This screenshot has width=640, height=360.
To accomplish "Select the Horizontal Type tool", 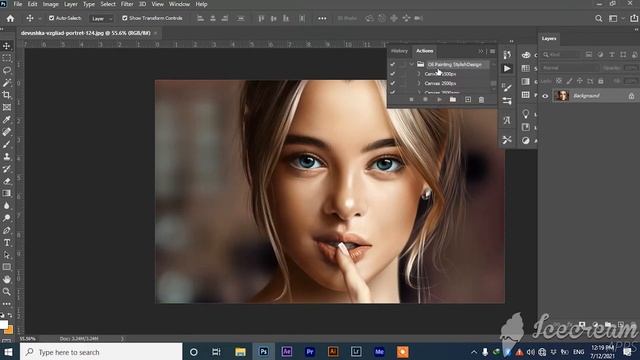I will (7, 242).
